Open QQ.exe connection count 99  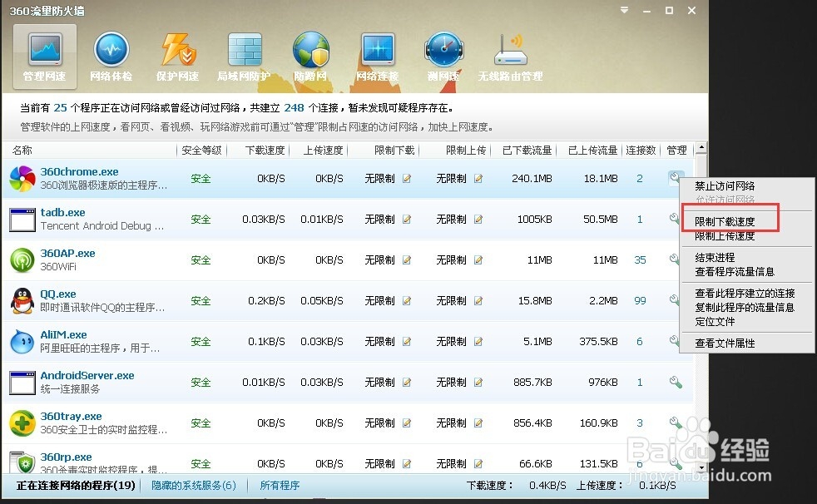[x=640, y=300]
